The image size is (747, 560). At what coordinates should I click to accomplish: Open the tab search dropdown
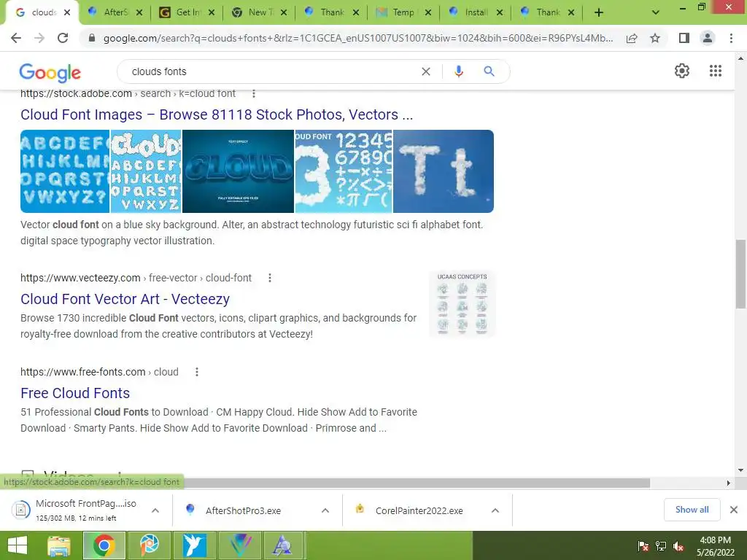click(656, 12)
